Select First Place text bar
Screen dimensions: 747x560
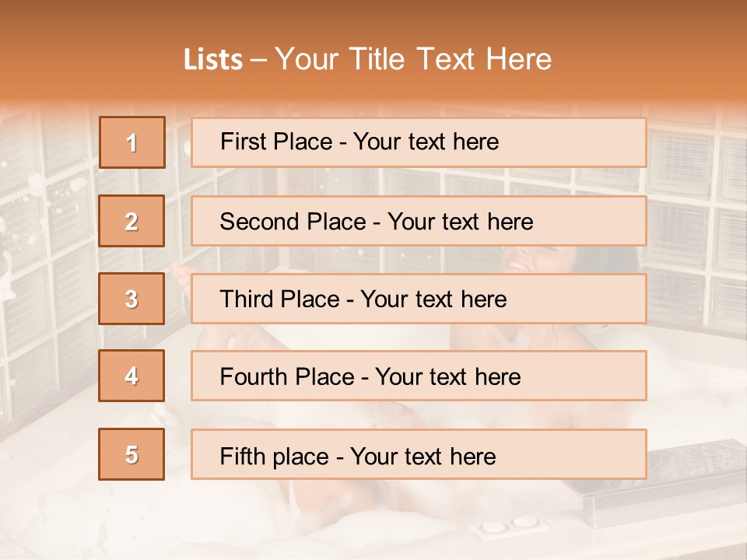[419, 142]
